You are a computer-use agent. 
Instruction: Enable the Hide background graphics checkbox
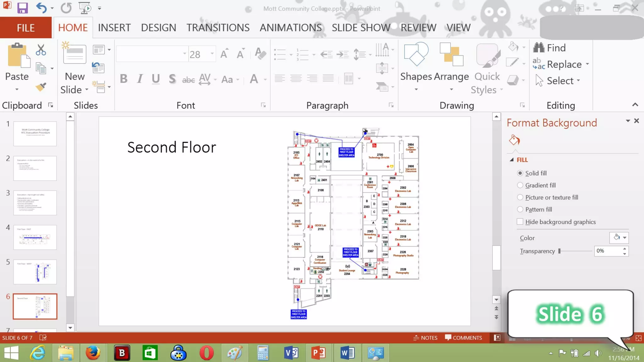pyautogui.click(x=520, y=222)
